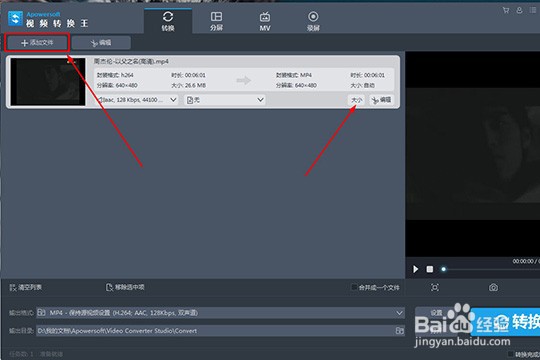Open the MP4 output format dropdown
Screen dimensions: 540x360
[x=220, y=313]
